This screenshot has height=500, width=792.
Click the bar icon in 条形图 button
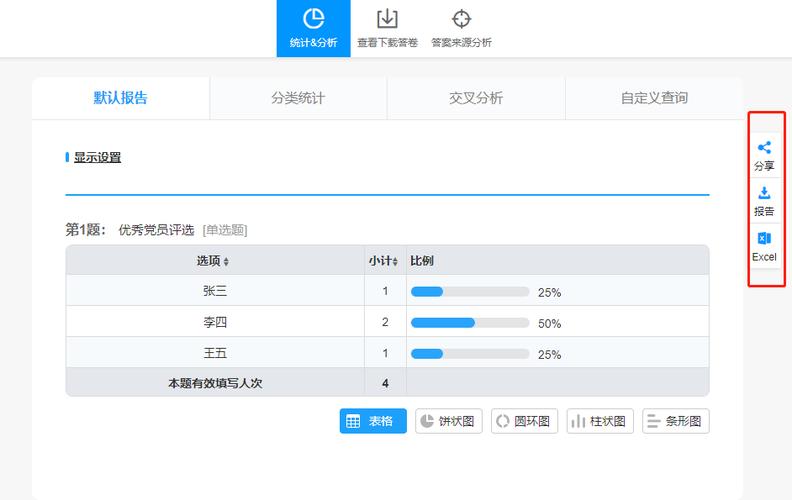tap(654, 421)
